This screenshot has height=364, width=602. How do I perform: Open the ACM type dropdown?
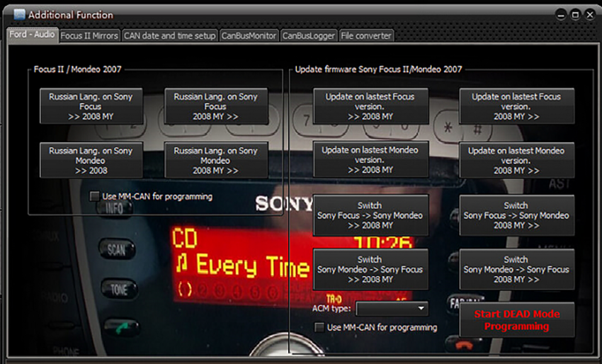[x=392, y=308]
